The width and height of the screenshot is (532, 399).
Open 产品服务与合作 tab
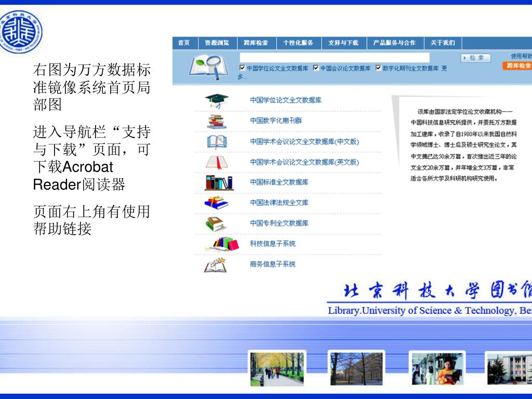394,43
